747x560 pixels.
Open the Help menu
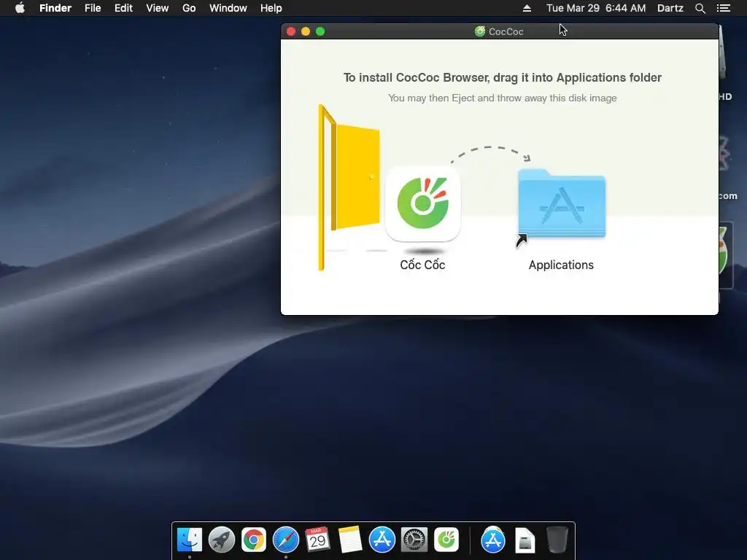[271, 8]
